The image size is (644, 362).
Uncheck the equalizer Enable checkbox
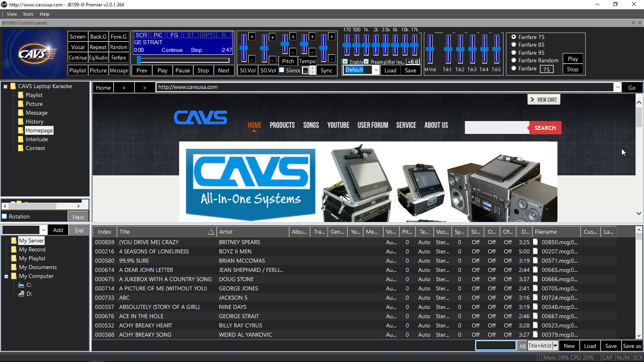(345, 62)
